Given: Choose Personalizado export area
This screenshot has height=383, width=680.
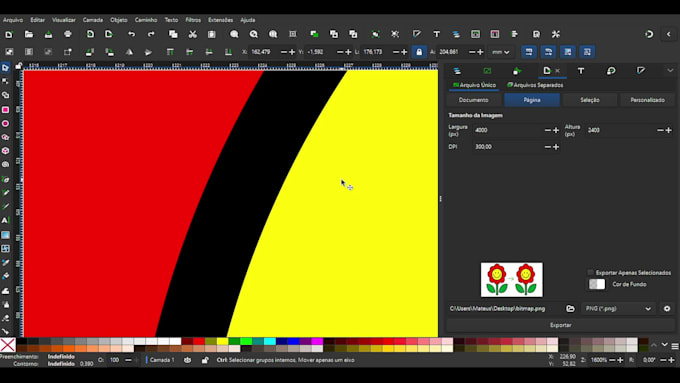Looking at the screenshot, I should (x=647, y=100).
